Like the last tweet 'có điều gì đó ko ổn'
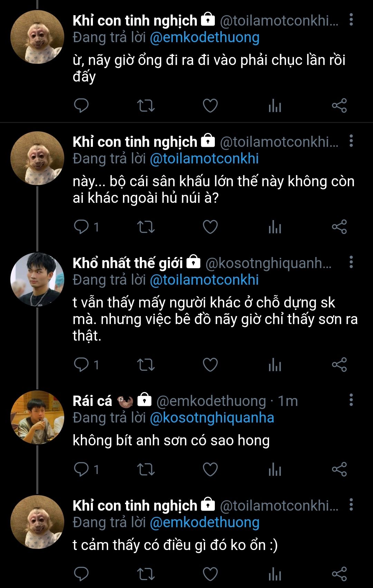 pos(210,574)
